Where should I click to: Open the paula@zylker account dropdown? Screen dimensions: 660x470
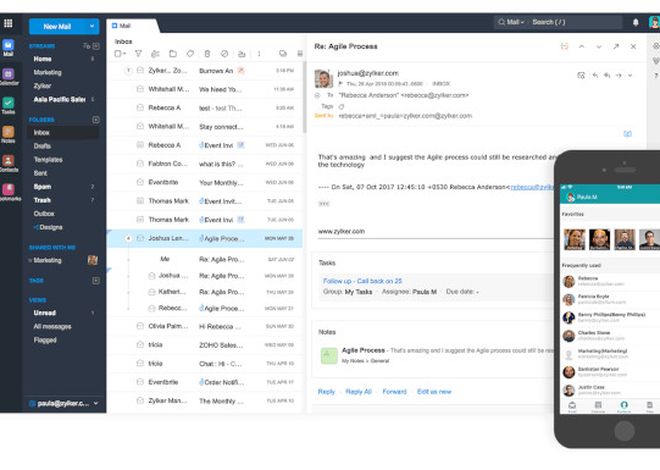click(96, 403)
